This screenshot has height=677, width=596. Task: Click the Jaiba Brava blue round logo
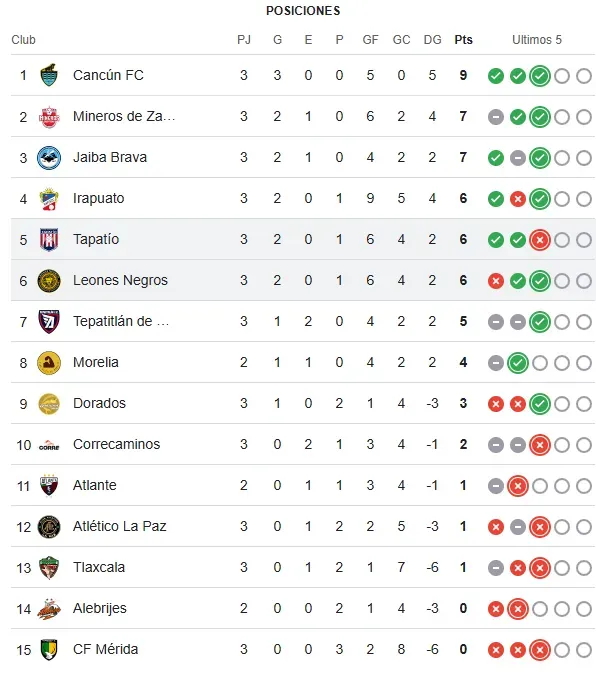49,158
